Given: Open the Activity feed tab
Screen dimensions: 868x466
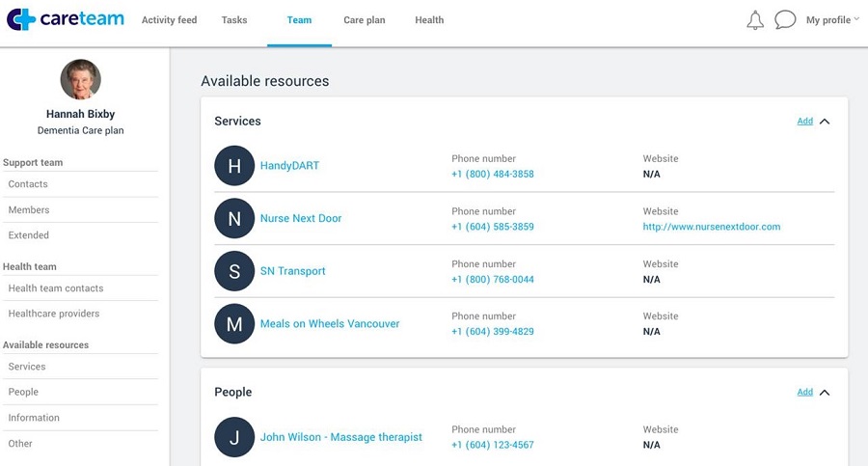Looking at the screenshot, I should click(169, 20).
